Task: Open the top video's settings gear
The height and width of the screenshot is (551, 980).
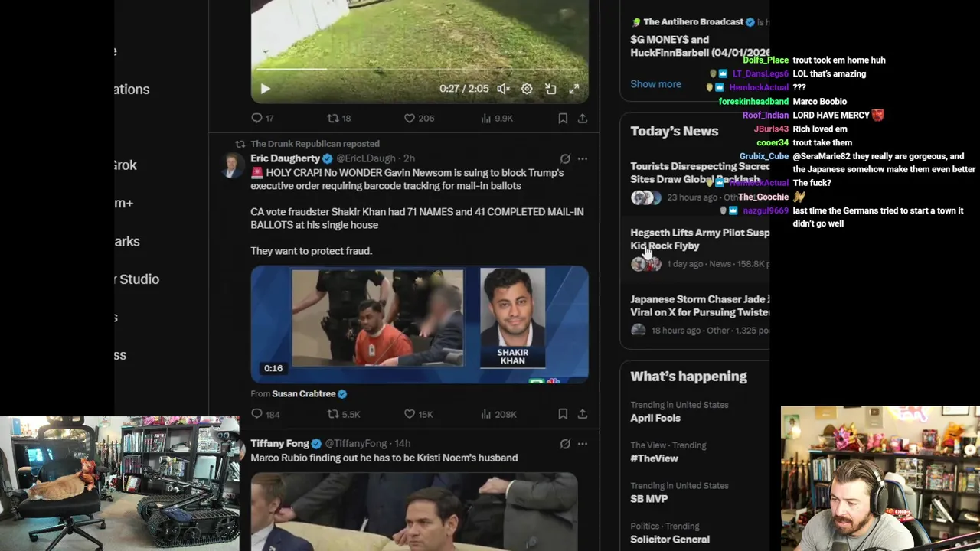Action: point(527,89)
